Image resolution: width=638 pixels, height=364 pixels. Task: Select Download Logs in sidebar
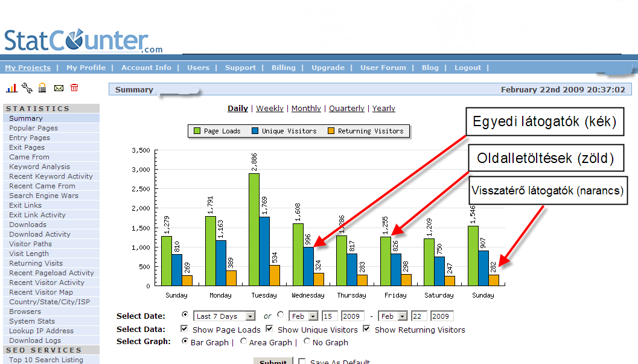[x=51, y=341]
